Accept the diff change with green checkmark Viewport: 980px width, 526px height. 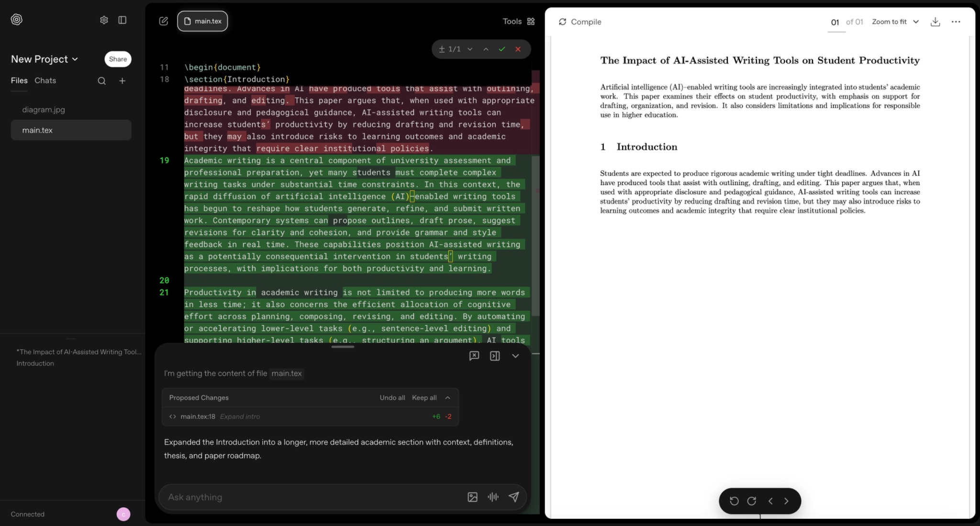pos(501,49)
